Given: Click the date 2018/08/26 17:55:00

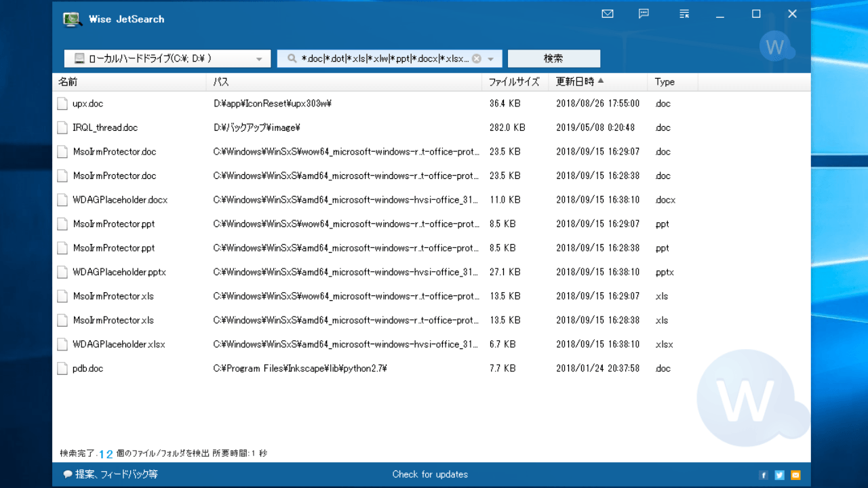Looking at the screenshot, I should click(x=598, y=104).
